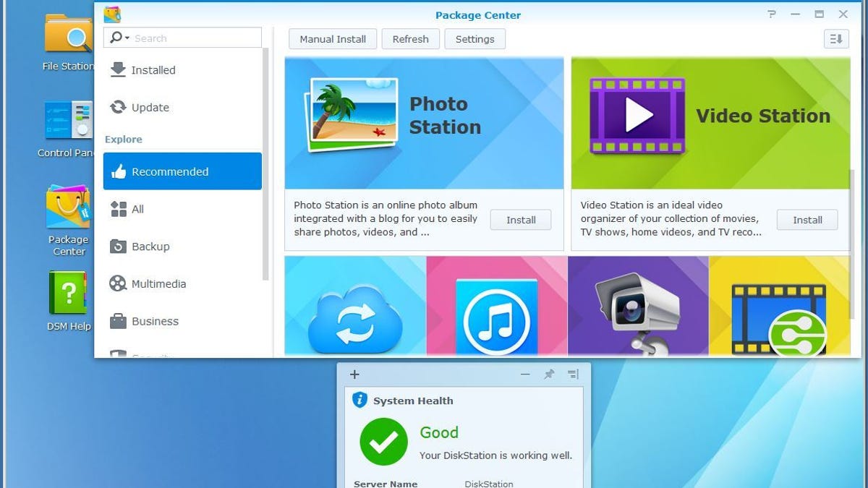This screenshot has width=868, height=488.
Task: Click the music note Audio Station tile
Action: [496, 307]
